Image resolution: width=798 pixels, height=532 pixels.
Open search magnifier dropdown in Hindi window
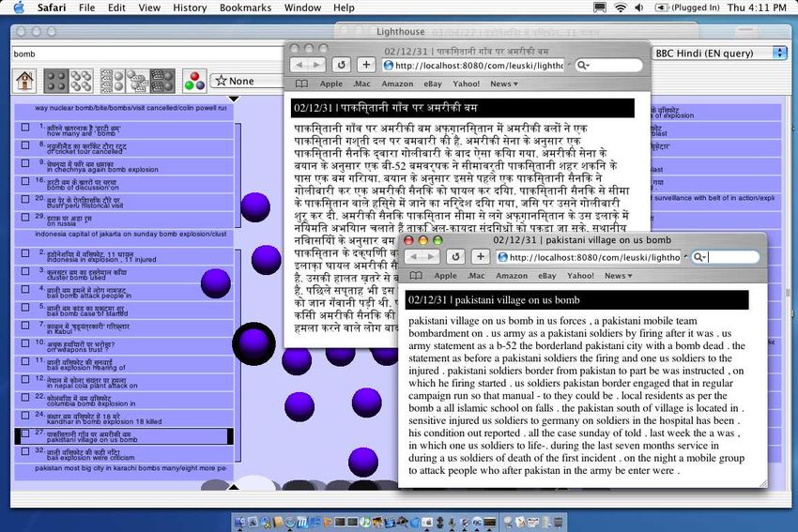click(x=583, y=65)
